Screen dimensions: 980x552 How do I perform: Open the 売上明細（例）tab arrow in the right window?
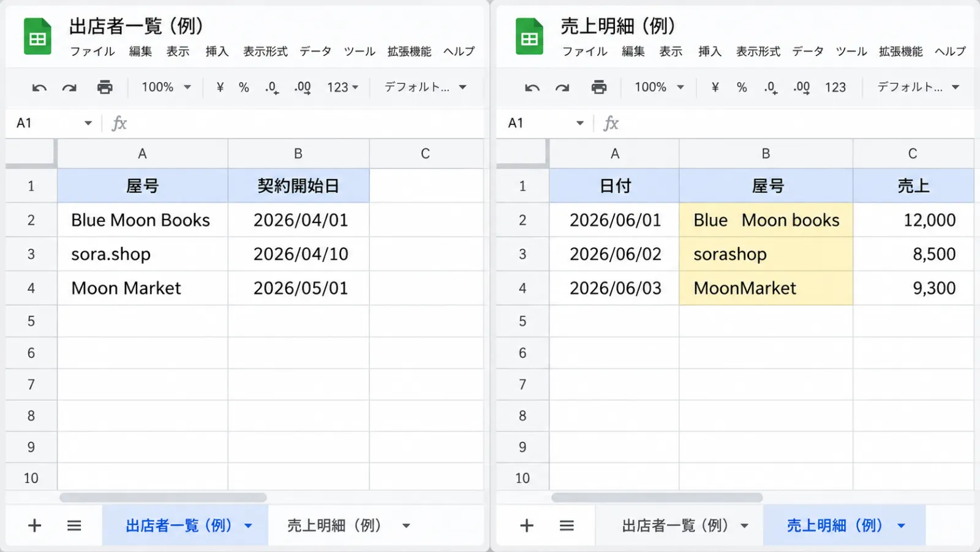tap(901, 526)
